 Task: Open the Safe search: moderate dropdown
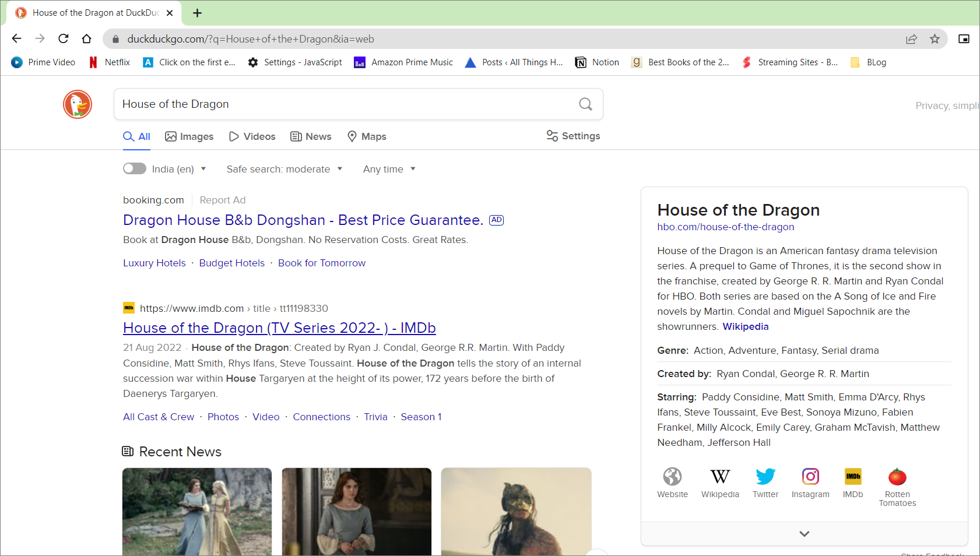pyautogui.click(x=284, y=169)
